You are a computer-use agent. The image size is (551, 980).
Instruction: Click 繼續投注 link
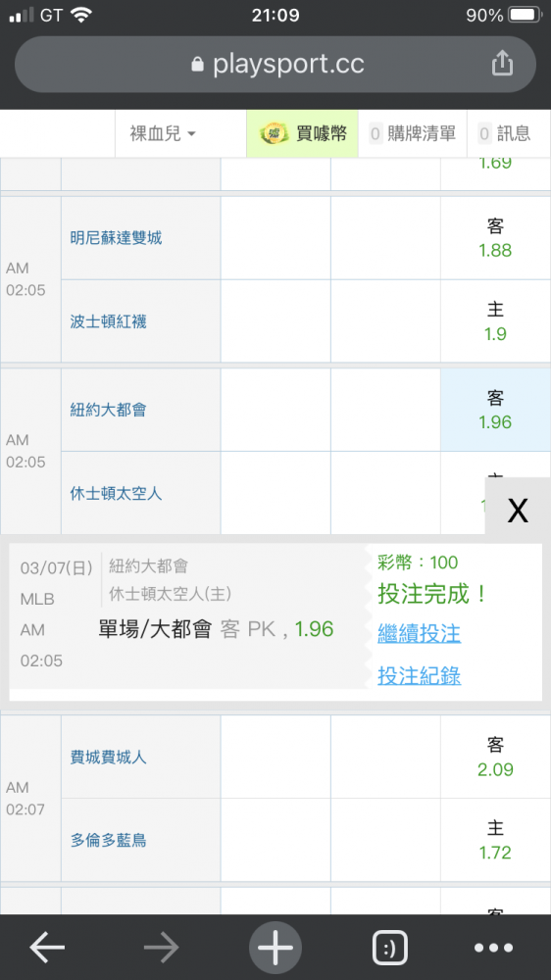[x=419, y=634]
